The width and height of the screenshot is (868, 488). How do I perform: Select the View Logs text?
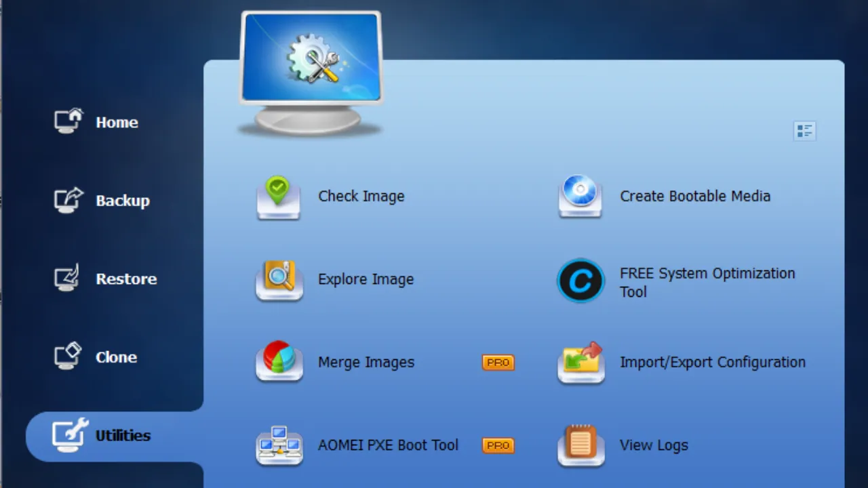654,446
